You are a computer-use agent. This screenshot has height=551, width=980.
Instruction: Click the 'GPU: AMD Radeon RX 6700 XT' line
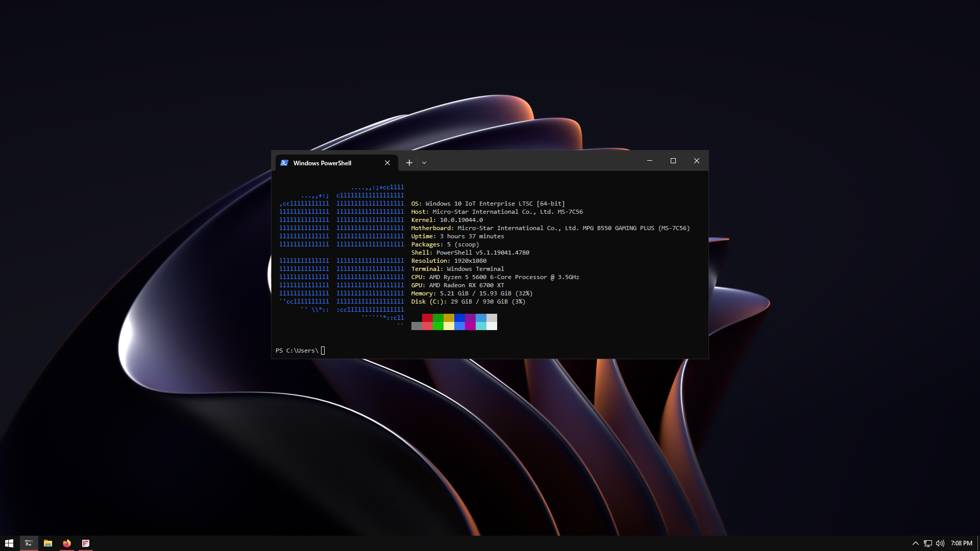point(458,285)
